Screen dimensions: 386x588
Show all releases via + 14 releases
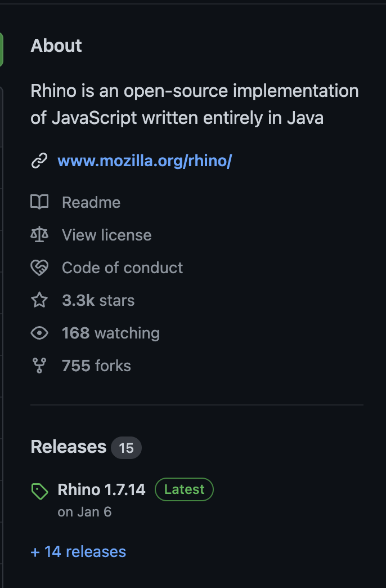point(78,552)
